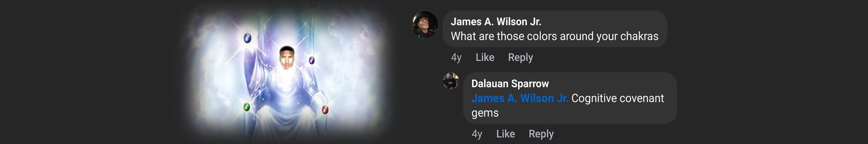Click the blue James A. Wilson Jr. mention

click(x=520, y=98)
